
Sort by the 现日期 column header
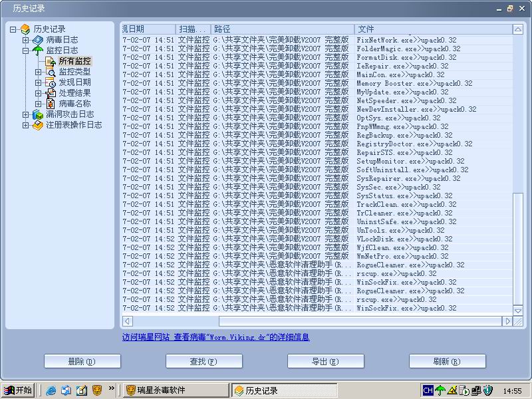148,29
